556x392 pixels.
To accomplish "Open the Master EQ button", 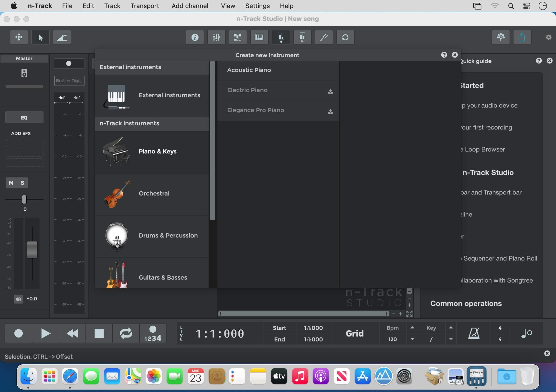I will pyautogui.click(x=24, y=118).
